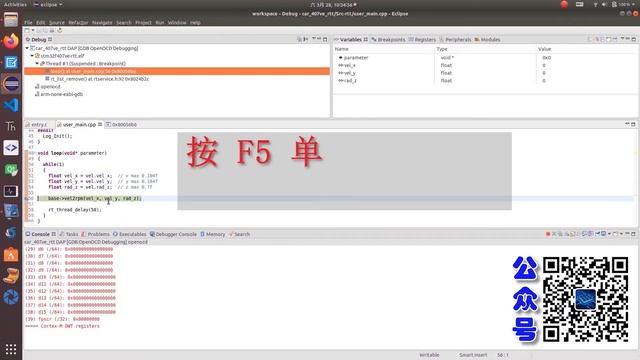Screen dimensions: 640x360
Task: Collapse the car_407ve_rtt DAP launch node
Action: (x=27, y=48)
